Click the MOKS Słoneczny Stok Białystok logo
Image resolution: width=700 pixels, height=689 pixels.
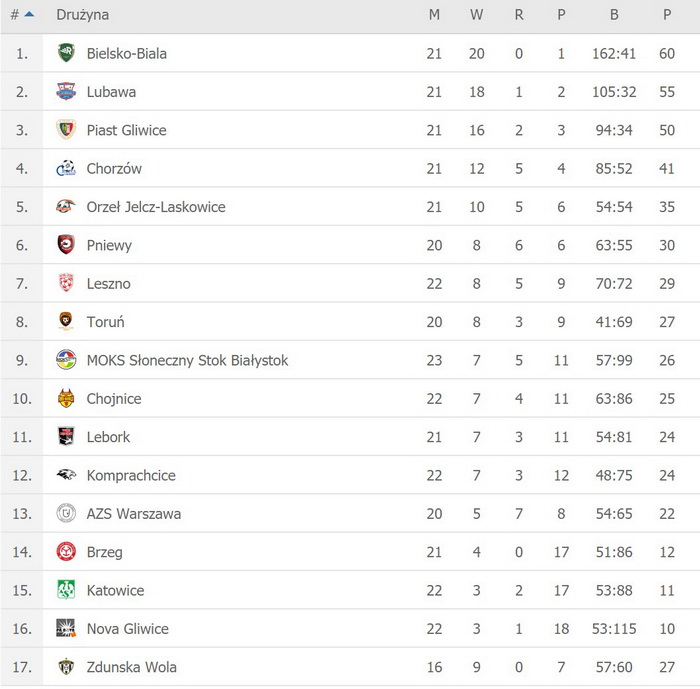[66, 360]
